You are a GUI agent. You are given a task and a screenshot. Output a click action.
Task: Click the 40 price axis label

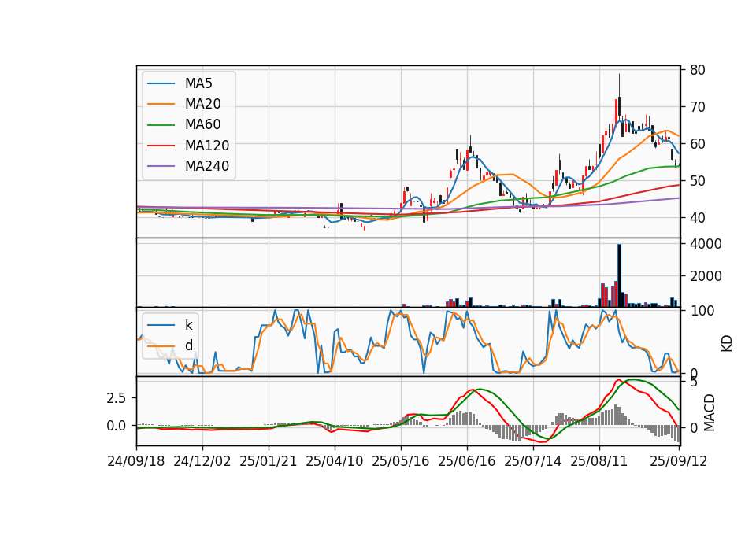697,218
